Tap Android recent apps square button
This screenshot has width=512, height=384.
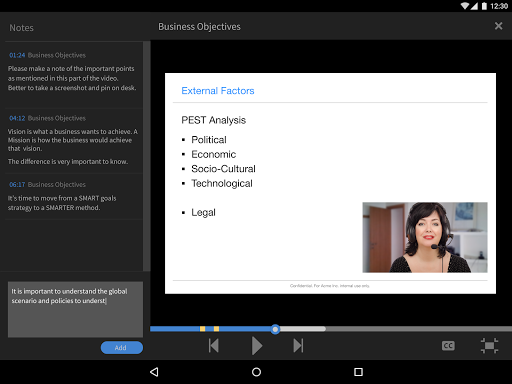coord(358,372)
